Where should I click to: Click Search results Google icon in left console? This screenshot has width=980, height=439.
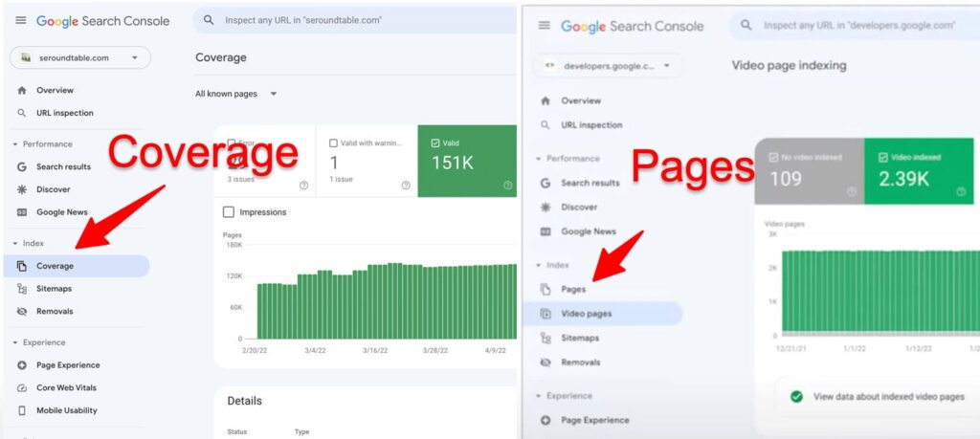(x=22, y=166)
